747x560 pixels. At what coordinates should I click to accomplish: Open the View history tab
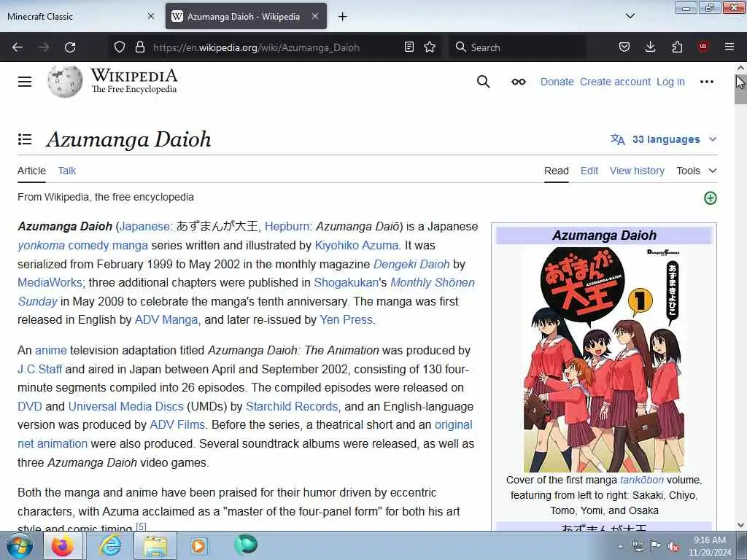point(637,171)
